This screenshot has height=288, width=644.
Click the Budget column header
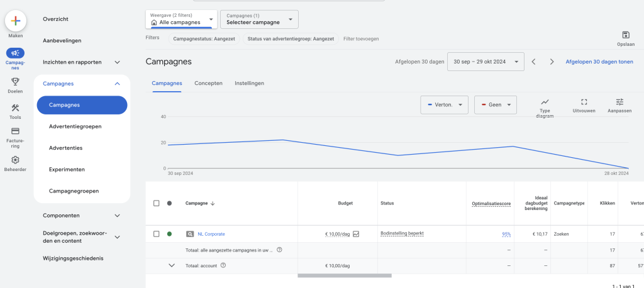(x=345, y=203)
